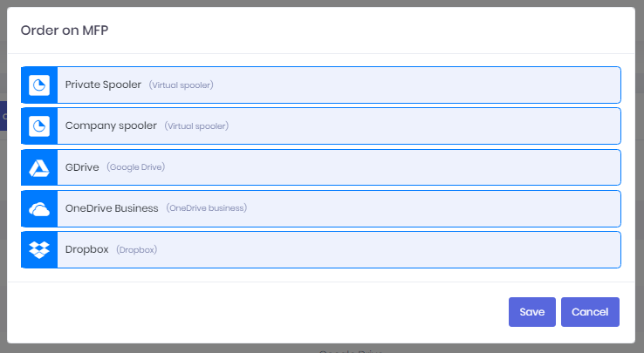Select the Private Spooler name label
Screen dimensions: 644x353
[103, 85]
